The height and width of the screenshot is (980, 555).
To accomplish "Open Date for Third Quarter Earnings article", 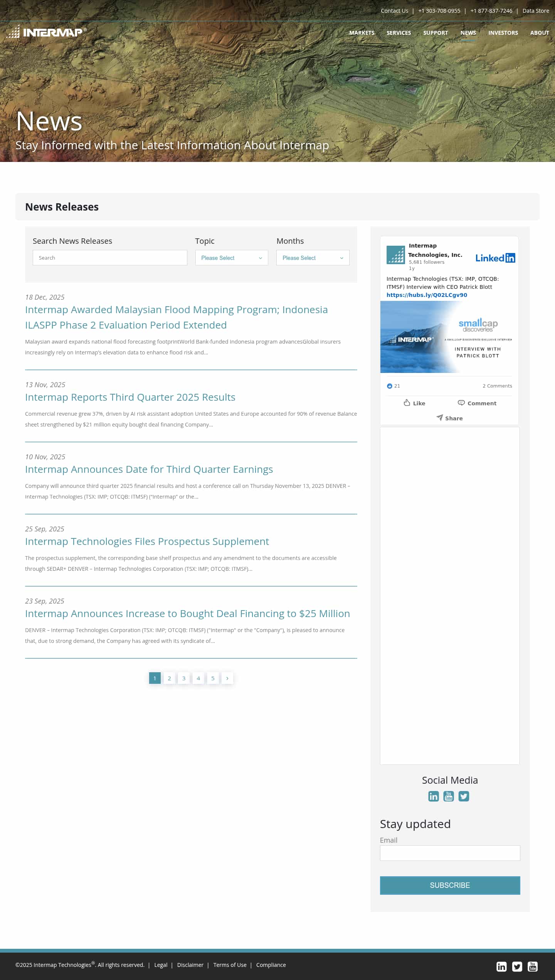I will point(149,469).
